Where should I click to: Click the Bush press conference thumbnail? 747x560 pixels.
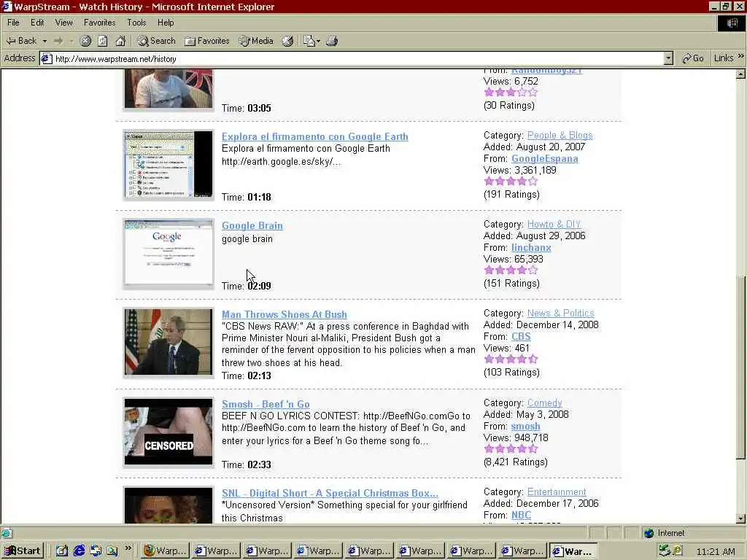[x=169, y=343]
